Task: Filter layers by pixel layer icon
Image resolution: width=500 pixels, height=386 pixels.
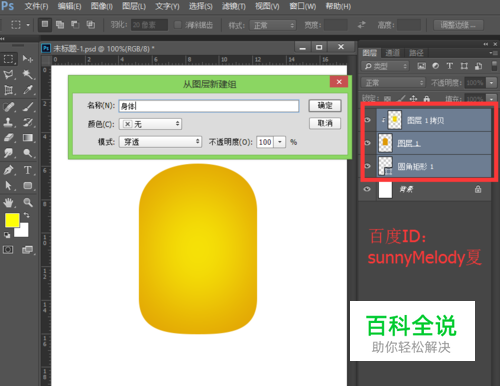Action: (x=422, y=66)
